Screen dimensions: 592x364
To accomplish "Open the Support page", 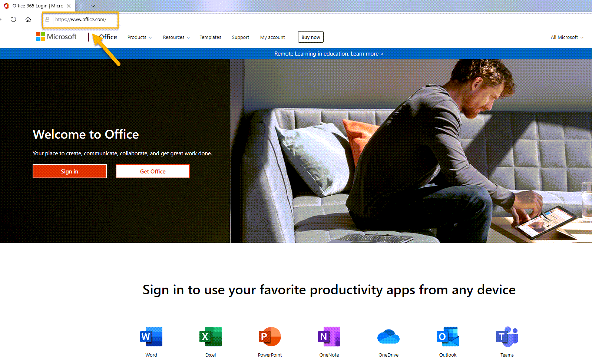I will 241,37.
